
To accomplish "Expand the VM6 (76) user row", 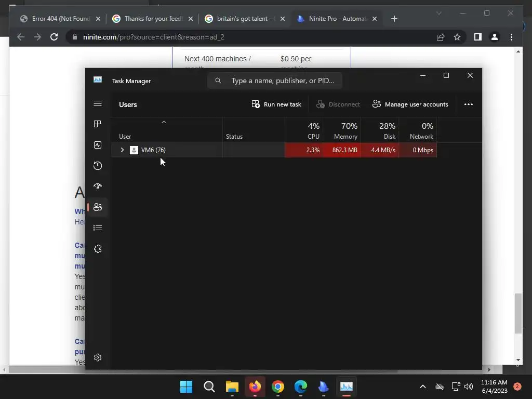I will tap(123, 150).
